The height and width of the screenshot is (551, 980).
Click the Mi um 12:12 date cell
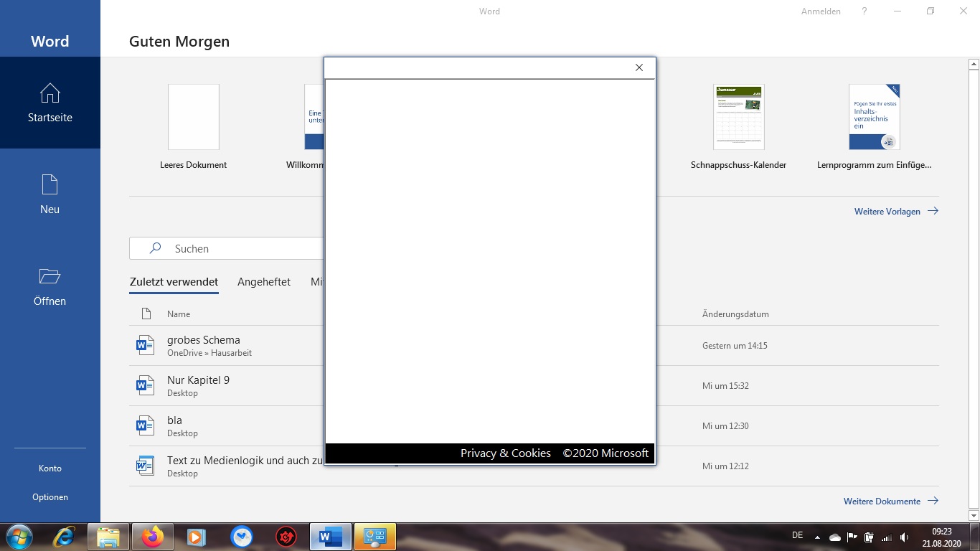(725, 466)
